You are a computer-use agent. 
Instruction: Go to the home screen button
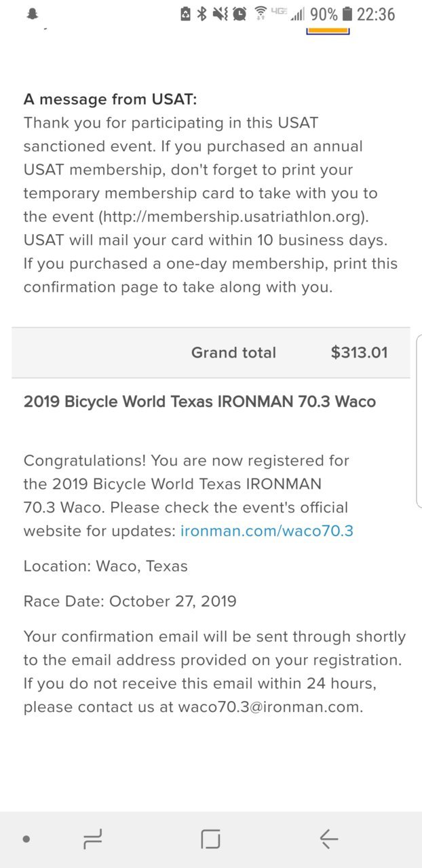pos(211,839)
